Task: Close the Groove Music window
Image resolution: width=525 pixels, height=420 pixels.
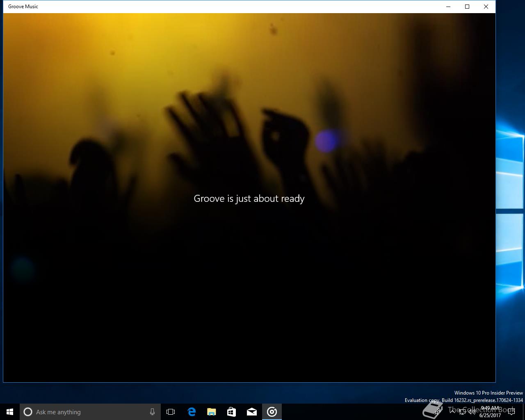Action: 486,7
